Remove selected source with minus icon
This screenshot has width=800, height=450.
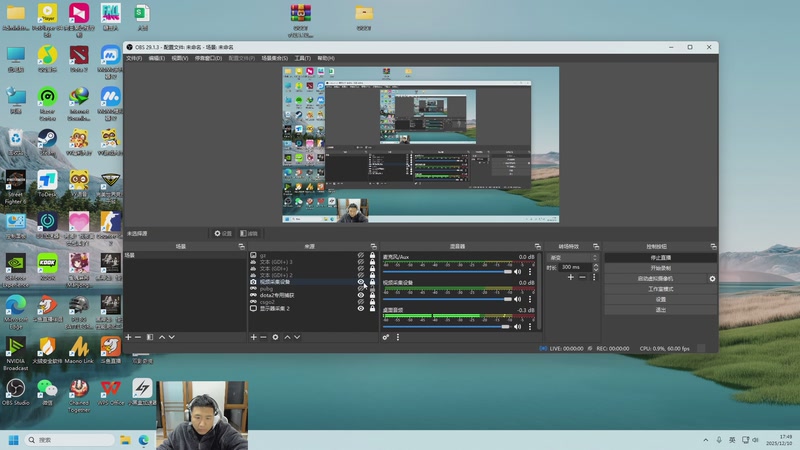(263, 337)
